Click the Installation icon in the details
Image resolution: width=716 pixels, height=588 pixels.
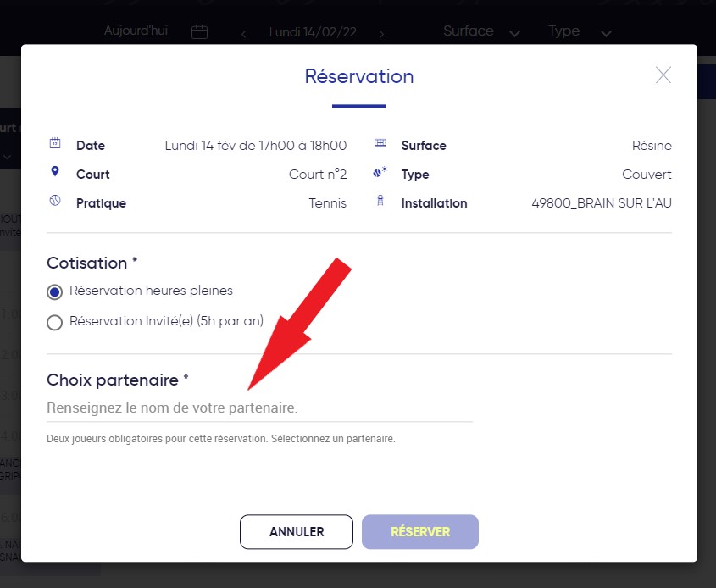pos(380,202)
